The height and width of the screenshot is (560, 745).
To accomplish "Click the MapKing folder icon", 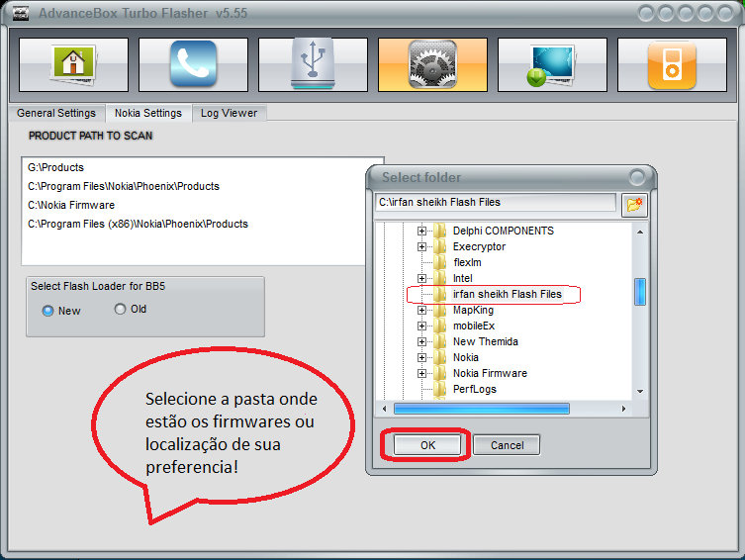I will tap(440, 310).
